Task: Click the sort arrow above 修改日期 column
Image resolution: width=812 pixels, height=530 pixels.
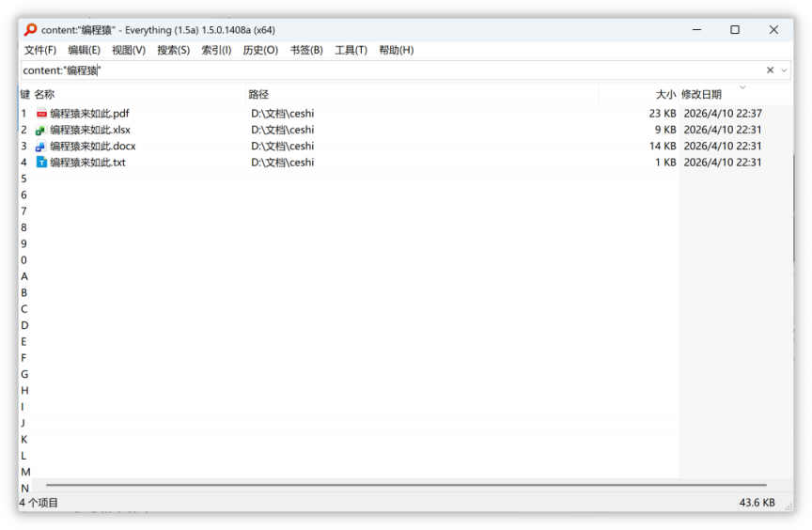Action: [742, 87]
